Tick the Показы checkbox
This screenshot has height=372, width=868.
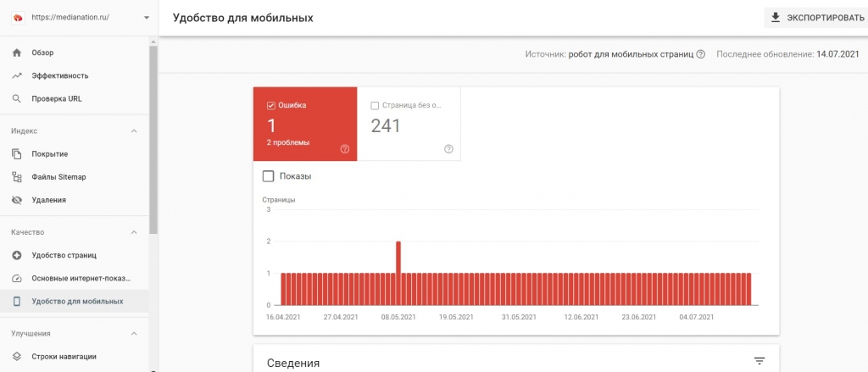(268, 176)
